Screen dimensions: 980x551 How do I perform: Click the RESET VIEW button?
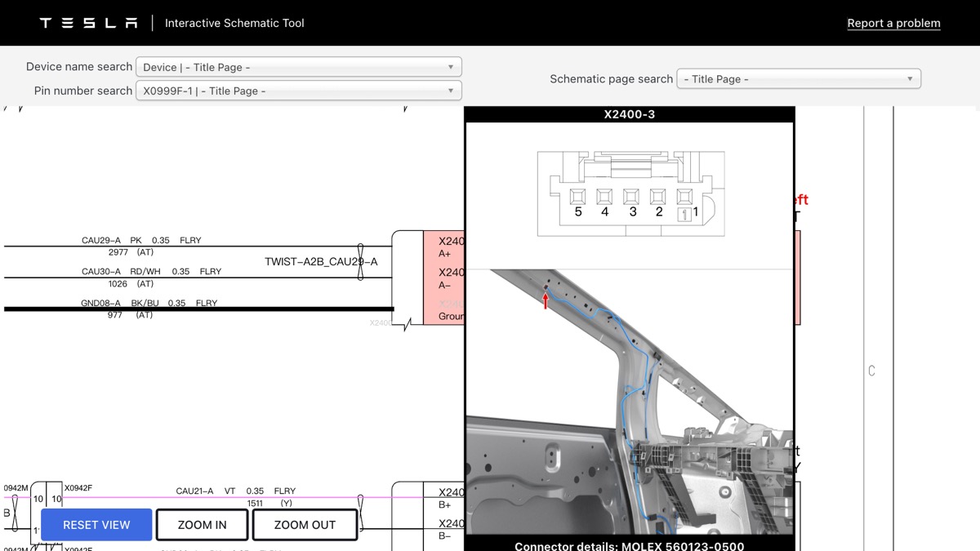tap(96, 525)
